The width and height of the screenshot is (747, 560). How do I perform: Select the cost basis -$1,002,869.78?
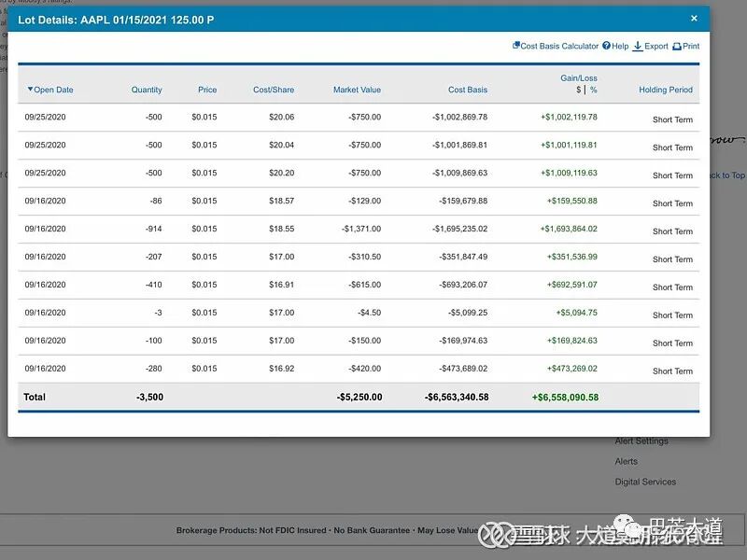click(459, 118)
